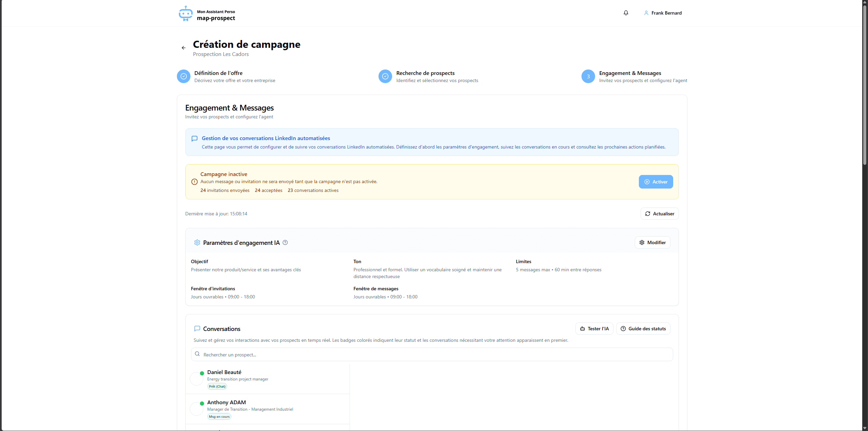The width and height of the screenshot is (868, 431).
Task: Click 23 conversations actives statistic
Action: (313, 191)
